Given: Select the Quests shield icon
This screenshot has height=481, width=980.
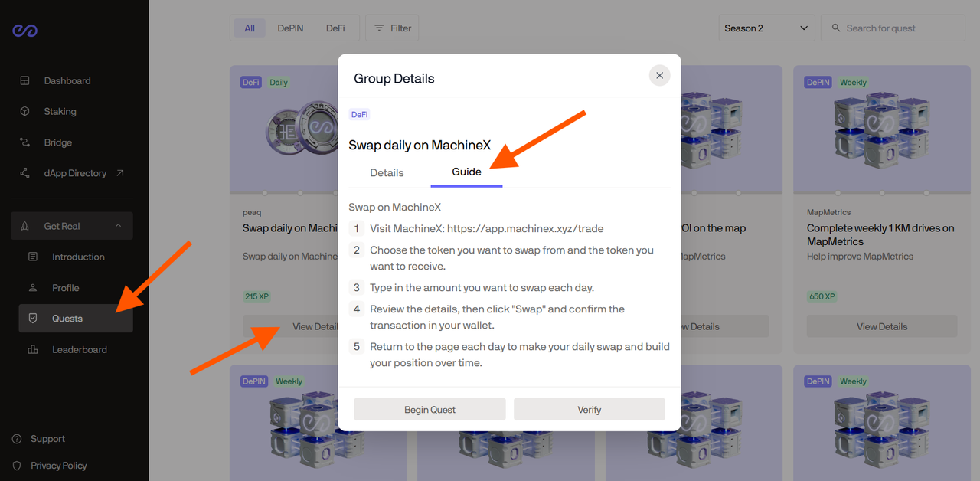Looking at the screenshot, I should point(33,319).
